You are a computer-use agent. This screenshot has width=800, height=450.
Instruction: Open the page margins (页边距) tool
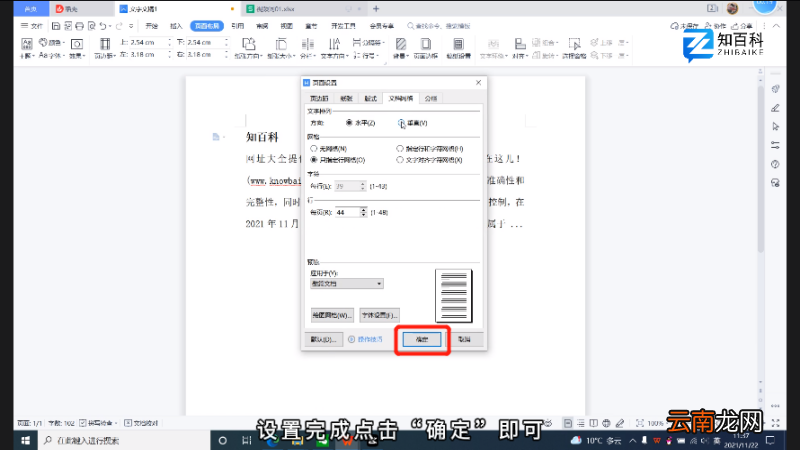pyautogui.click(x=105, y=49)
